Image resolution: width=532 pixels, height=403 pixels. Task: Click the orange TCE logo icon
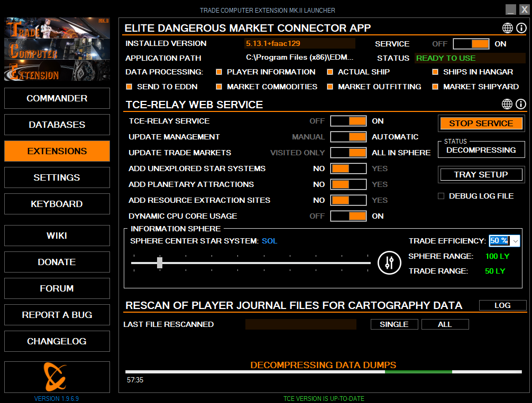(56, 377)
